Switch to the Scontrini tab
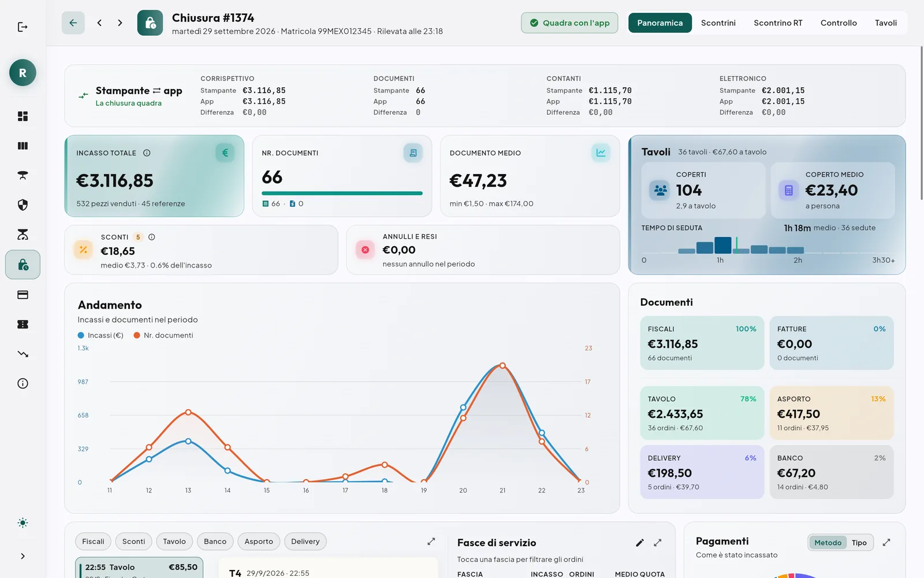924x578 pixels. point(718,23)
